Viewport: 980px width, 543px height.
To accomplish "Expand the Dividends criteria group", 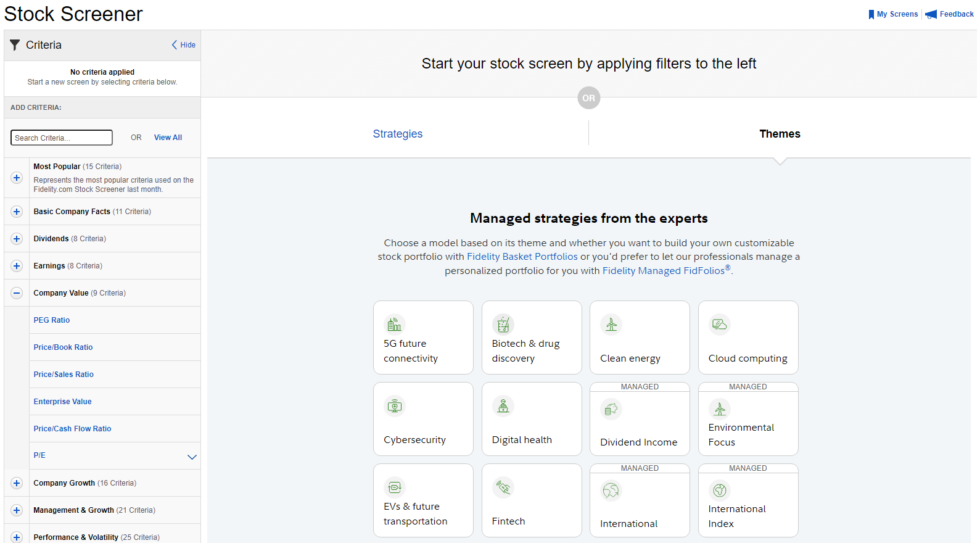I will click(17, 239).
